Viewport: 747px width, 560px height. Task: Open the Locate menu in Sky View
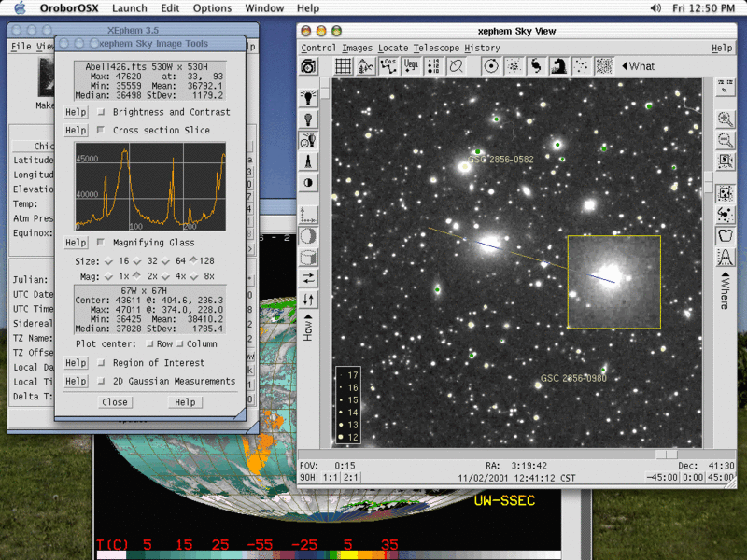point(393,49)
